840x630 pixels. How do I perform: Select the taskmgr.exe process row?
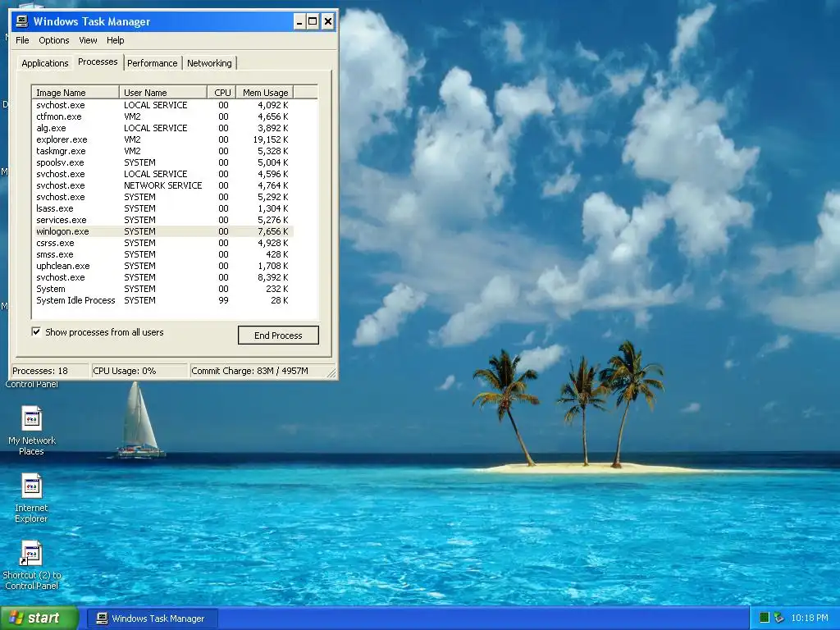click(x=163, y=151)
